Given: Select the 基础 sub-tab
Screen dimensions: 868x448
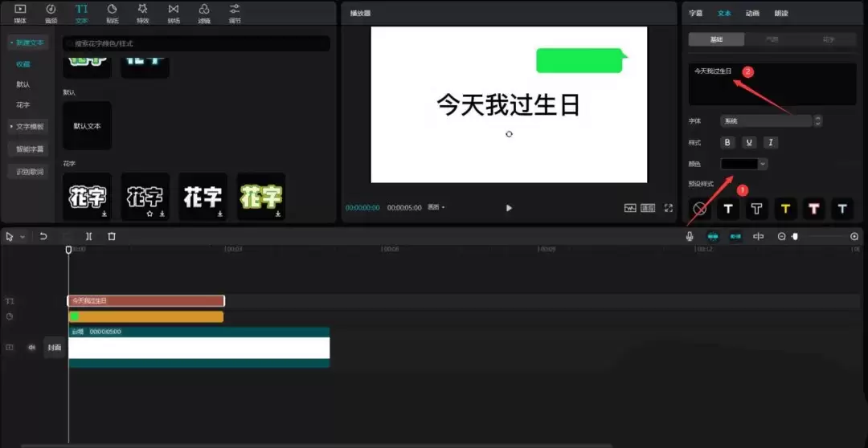Looking at the screenshot, I should pos(716,39).
